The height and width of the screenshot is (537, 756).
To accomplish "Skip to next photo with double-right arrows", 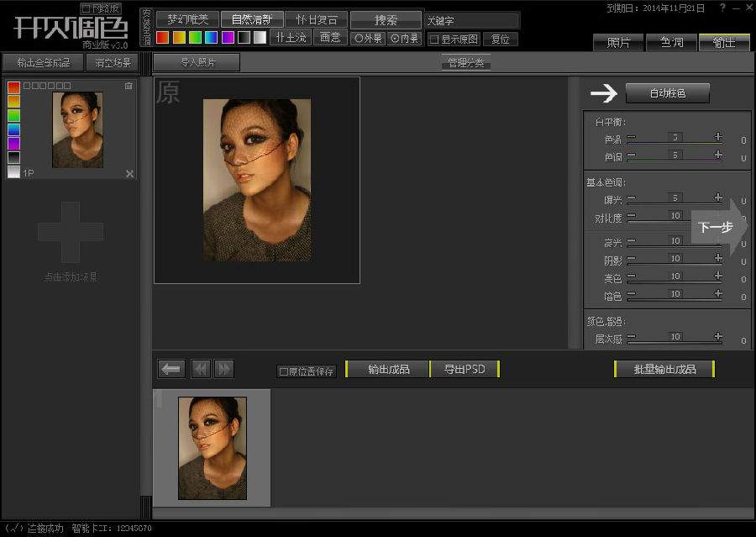I will click(x=223, y=369).
